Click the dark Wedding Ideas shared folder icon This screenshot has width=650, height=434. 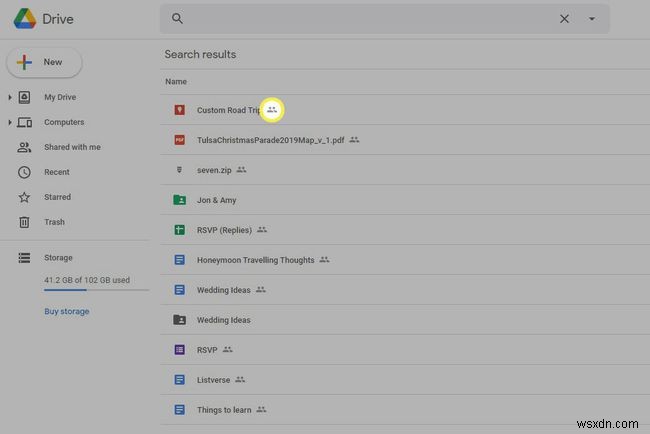[x=179, y=320]
